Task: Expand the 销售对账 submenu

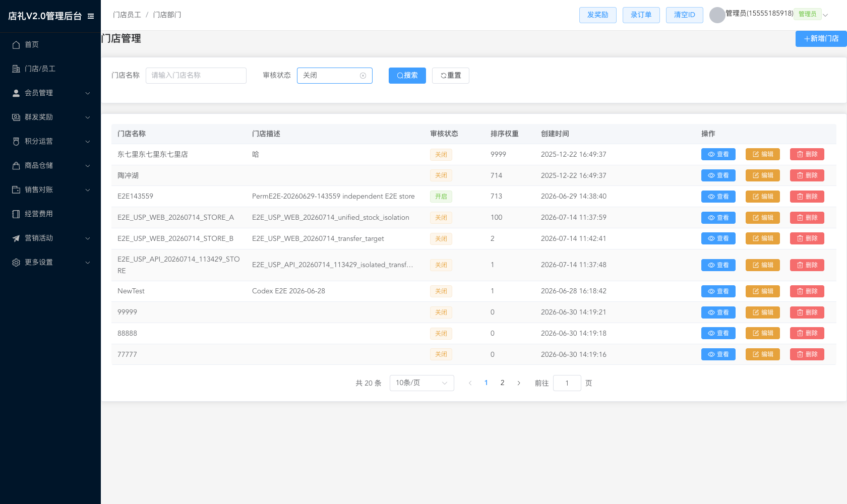Action: (x=50, y=190)
